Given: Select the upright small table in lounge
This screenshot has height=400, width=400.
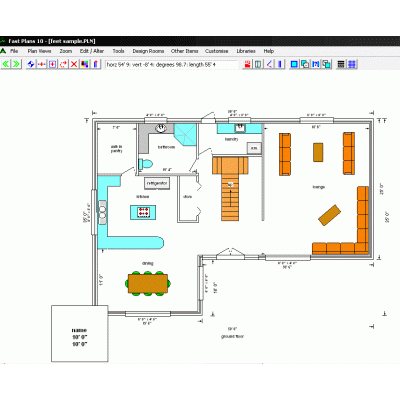Looking at the screenshot, I should click(x=318, y=152).
